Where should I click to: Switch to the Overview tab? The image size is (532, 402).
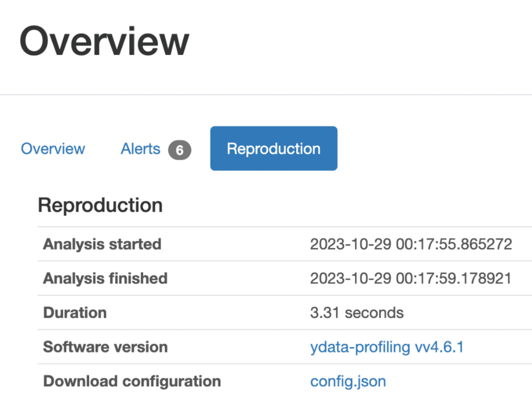click(53, 149)
